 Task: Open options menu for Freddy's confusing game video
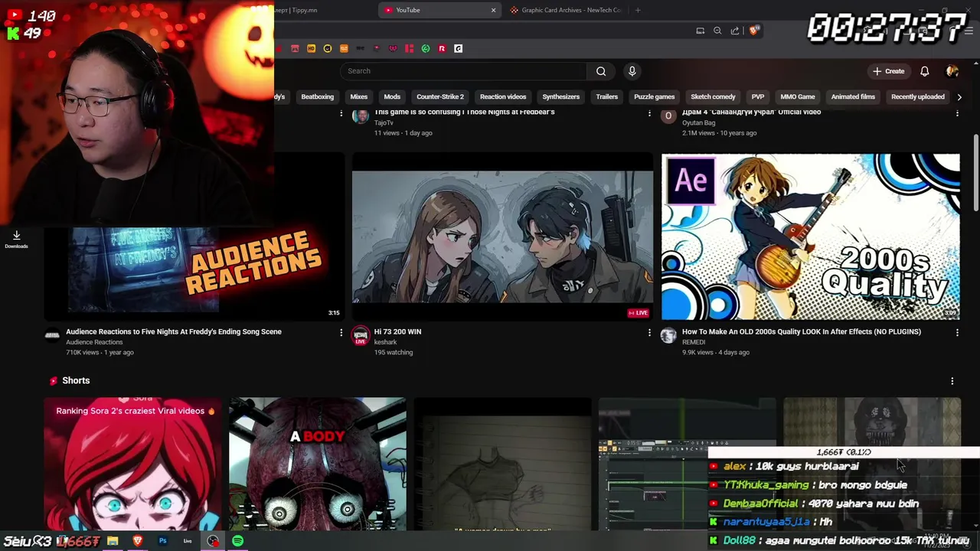(649, 113)
